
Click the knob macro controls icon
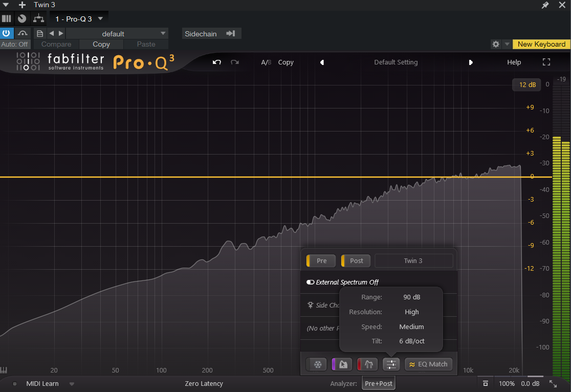click(22, 18)
